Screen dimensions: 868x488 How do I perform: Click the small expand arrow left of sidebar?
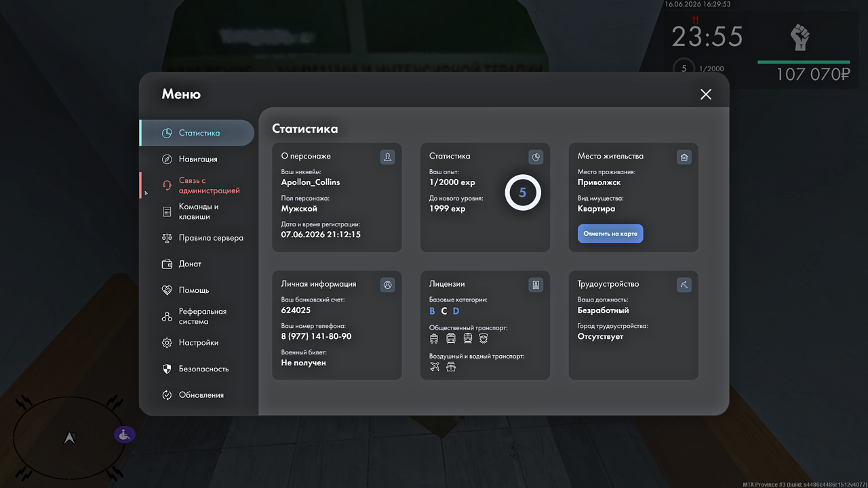146,193
